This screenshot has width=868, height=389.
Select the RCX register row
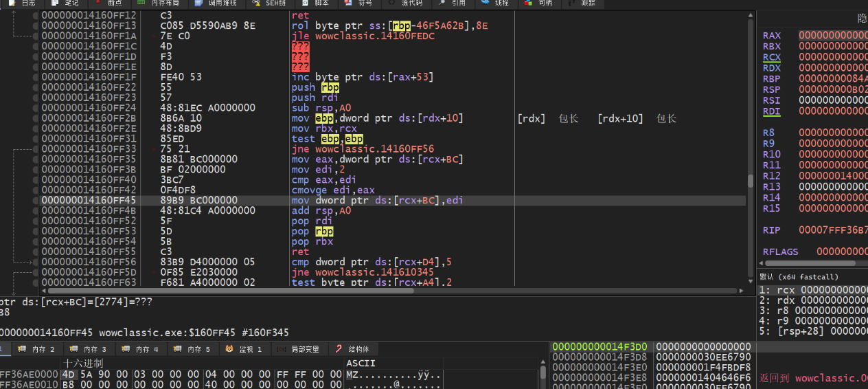tap(815, 57)
